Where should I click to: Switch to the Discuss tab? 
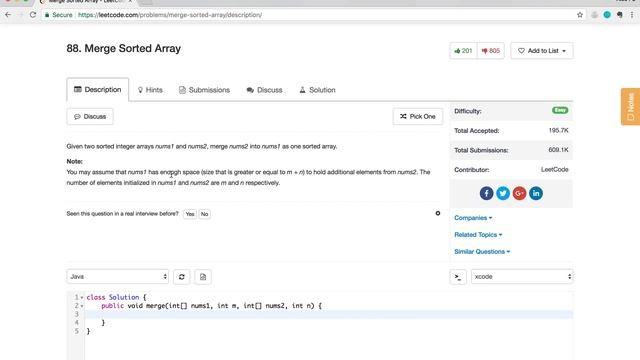coord(264,90)
